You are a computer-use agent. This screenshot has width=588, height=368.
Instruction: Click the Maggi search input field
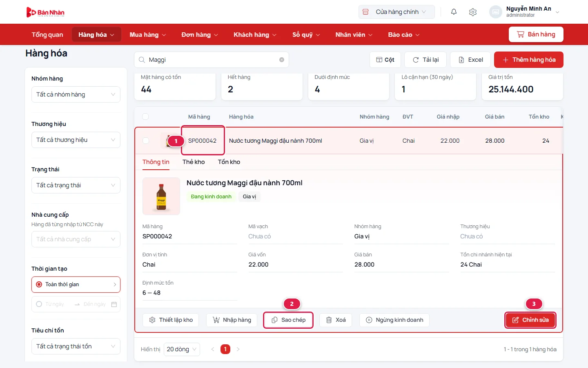[x=212, y=60]
